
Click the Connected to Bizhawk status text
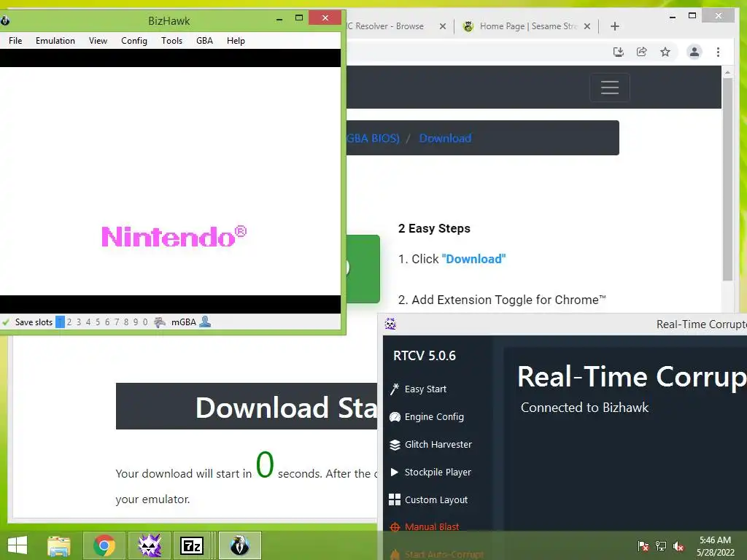(x=584, y=408)
